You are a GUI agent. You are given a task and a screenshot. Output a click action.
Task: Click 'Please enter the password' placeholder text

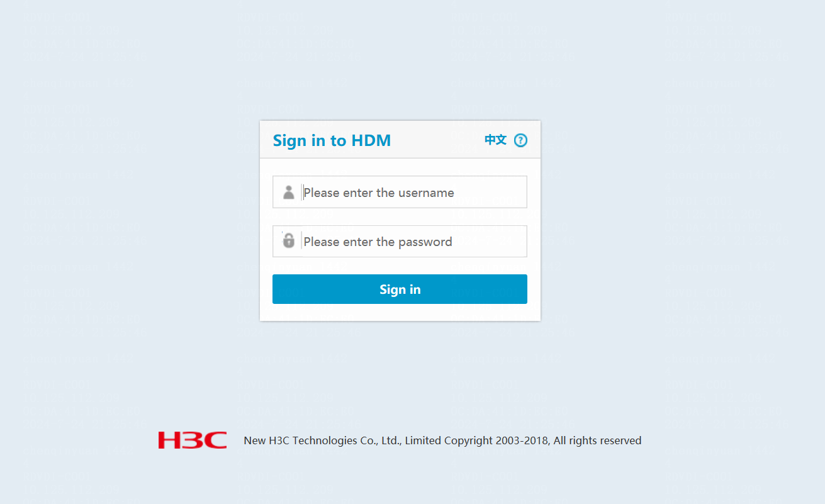click(378, 242)
